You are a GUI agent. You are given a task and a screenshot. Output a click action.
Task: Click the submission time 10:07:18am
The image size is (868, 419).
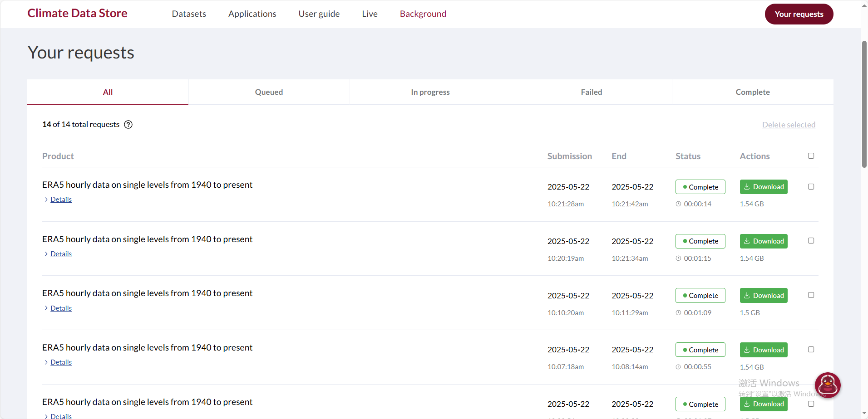566,367
